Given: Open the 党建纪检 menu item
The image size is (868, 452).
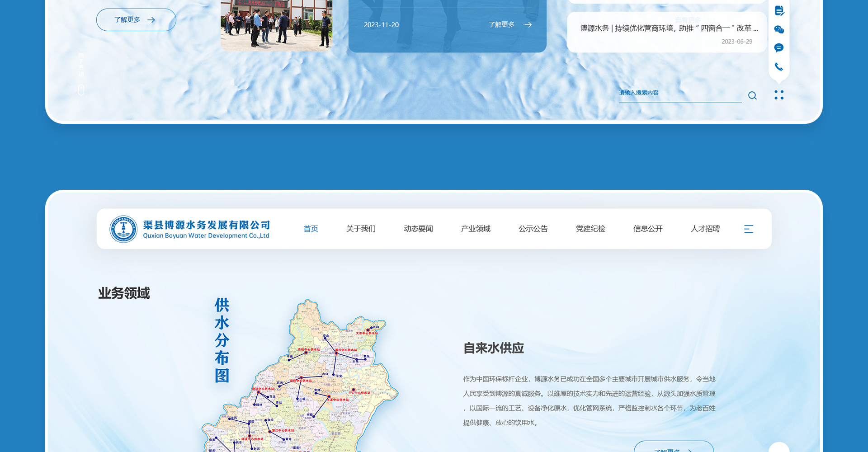Looking at the screenshot, I should point(590,229).
